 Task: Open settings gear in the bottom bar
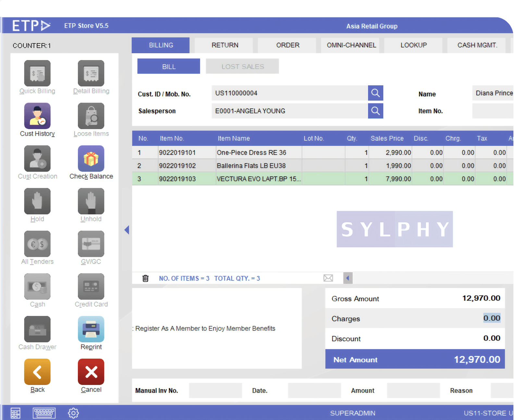[73, 413]
